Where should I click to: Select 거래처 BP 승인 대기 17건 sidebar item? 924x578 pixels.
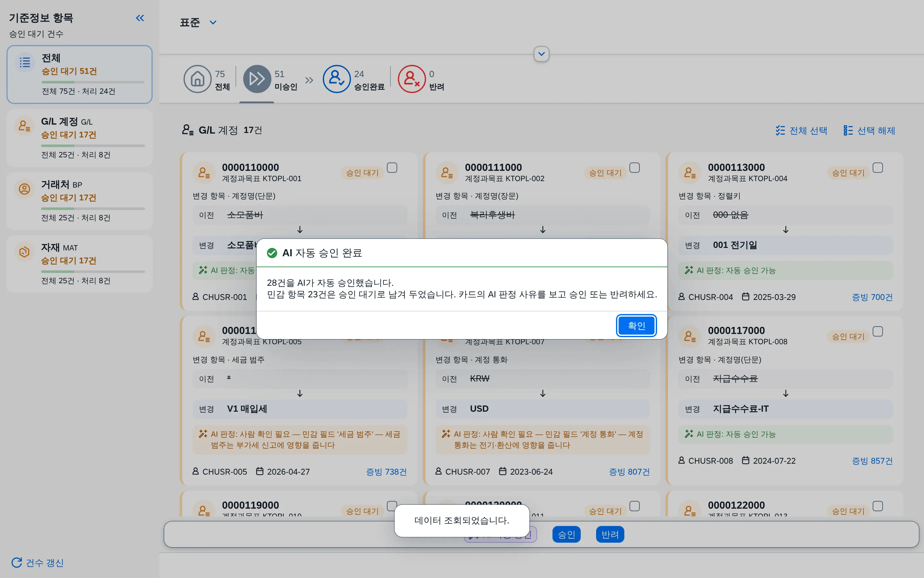[x=80, y=201]
